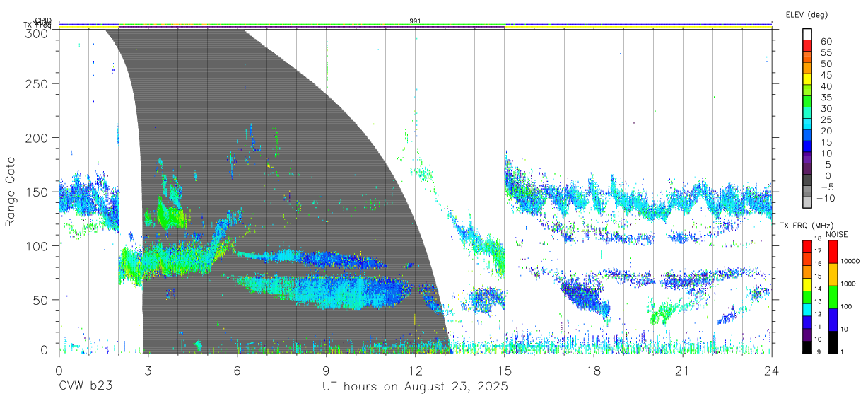
Task: Click the x-axis tick label 6
Action: coord(237,371)
